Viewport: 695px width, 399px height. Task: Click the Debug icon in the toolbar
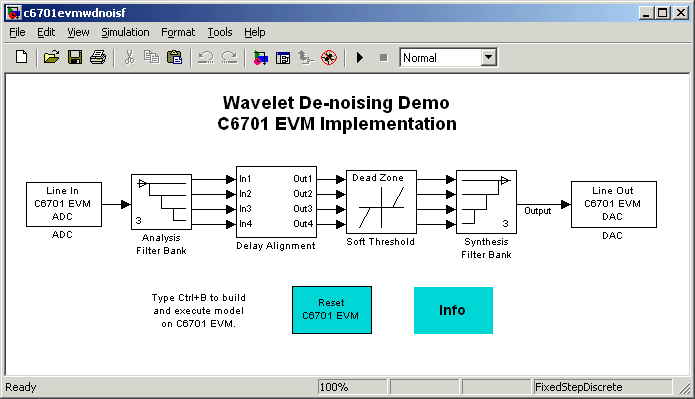point(329,58)
